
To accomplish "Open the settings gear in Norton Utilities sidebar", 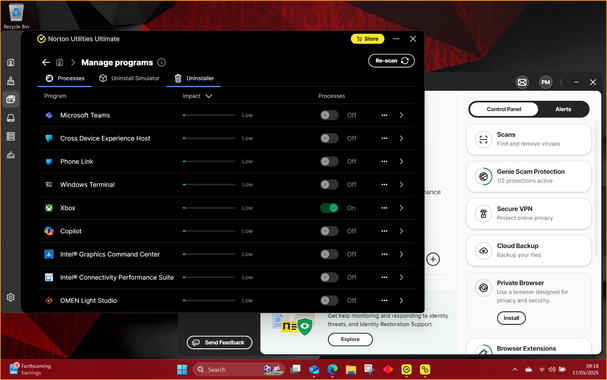I will coord(11,297).
